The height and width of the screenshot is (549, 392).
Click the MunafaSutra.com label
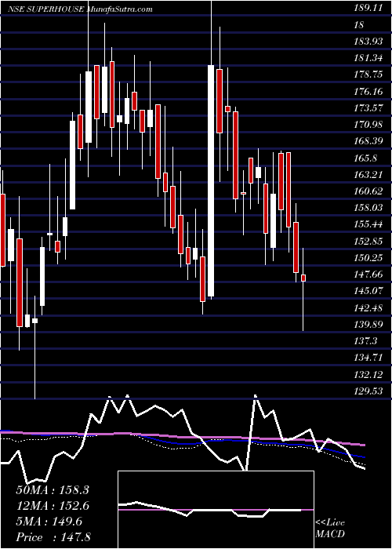click(119, 9)
